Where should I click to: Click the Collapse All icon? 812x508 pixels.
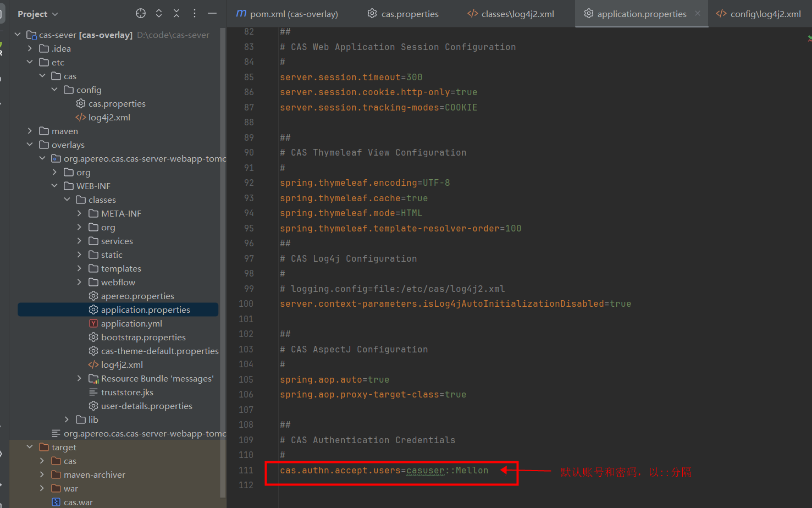click(x=176, y=14)
